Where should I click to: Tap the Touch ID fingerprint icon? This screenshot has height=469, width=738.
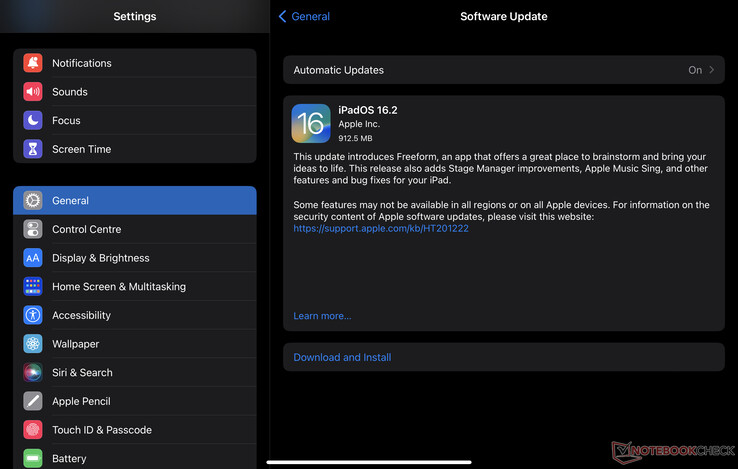tap(33, 430)
